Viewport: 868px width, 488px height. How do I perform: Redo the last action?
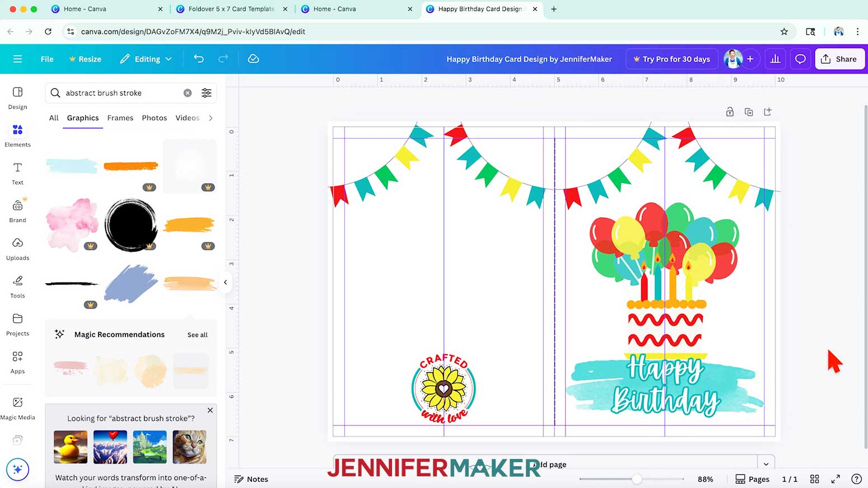click(x=223, y=59)
